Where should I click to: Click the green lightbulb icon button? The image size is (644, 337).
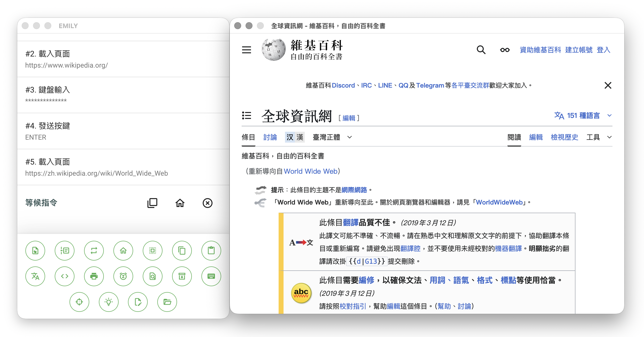click(x=108, y=302)
